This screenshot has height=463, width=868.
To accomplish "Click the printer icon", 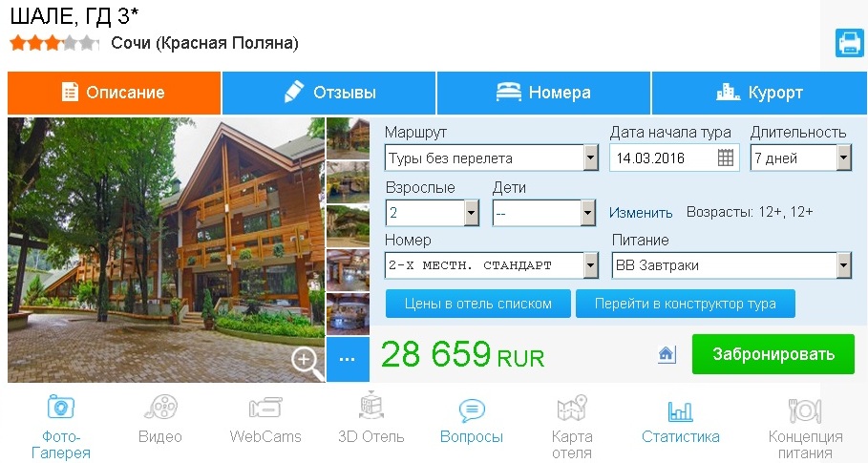I will [x=849, y=43].
